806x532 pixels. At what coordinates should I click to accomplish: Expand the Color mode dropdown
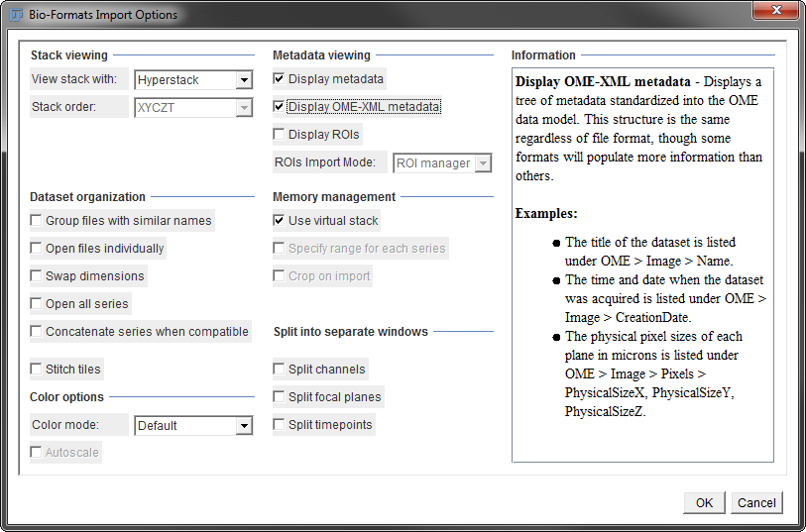coord(194,426)
